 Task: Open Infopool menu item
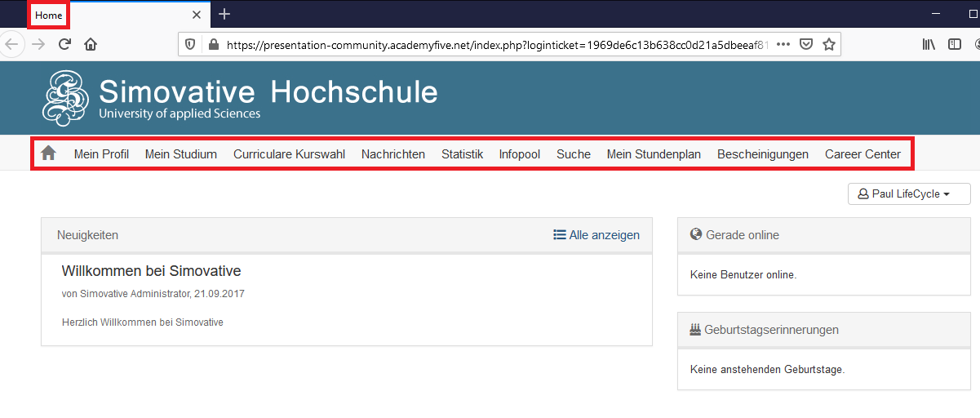pos(520,154)
